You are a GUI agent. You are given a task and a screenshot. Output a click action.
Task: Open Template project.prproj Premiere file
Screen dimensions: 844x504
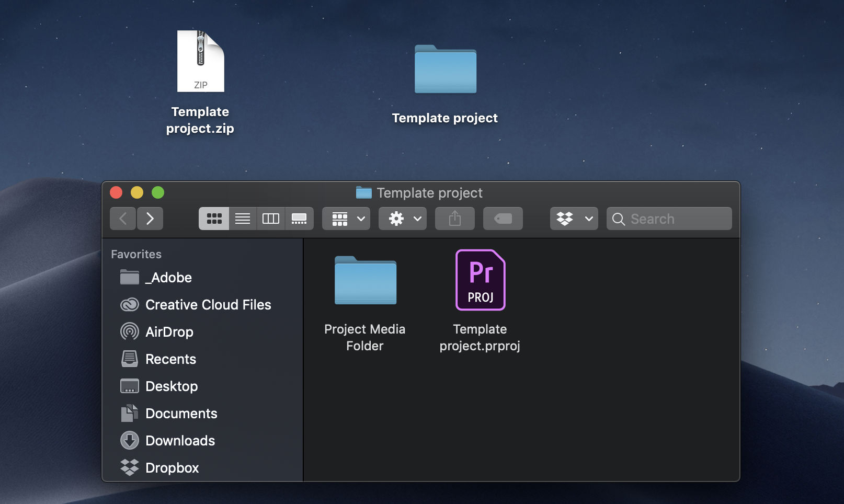click(480, 280)
